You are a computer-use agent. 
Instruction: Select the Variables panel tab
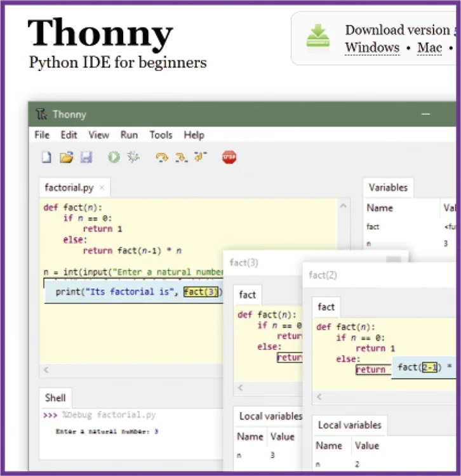388,188
